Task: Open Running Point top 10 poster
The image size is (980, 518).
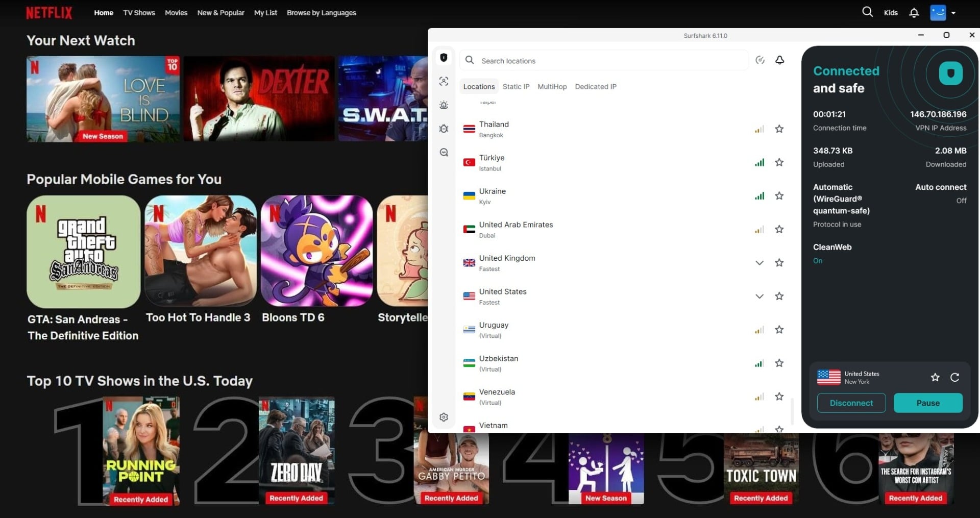Action: (x=141, y=451)
